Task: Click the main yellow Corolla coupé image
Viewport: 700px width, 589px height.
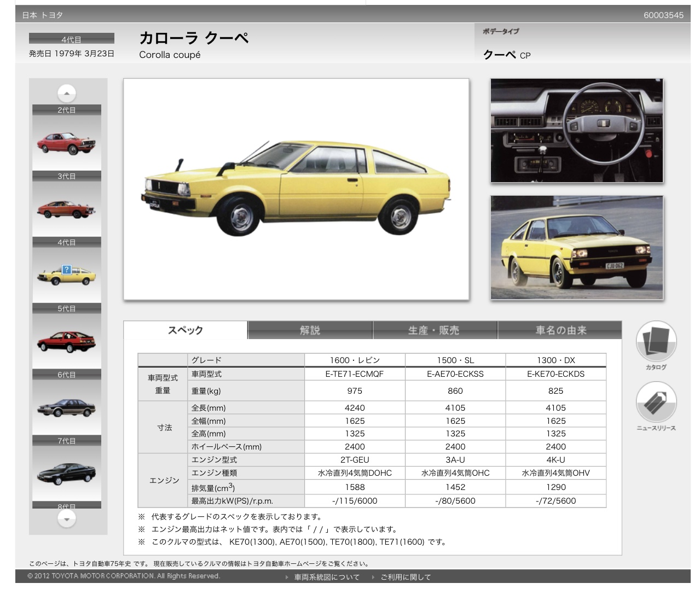Action: coord(296,189)
